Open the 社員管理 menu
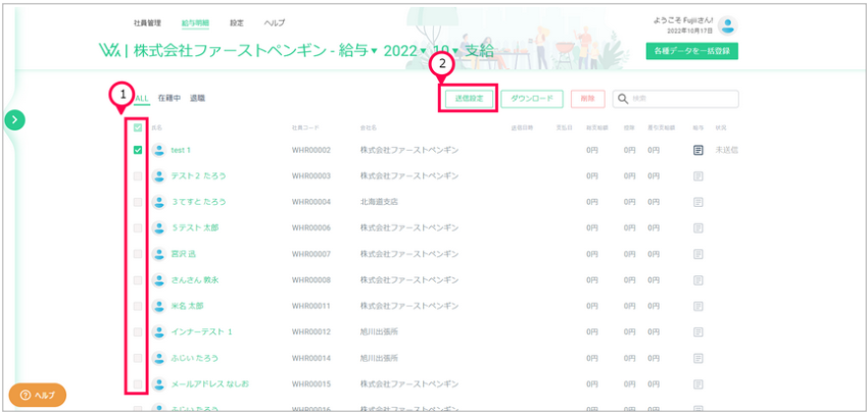The width and height of the screenshot is (868, 413). coord(147,24)
